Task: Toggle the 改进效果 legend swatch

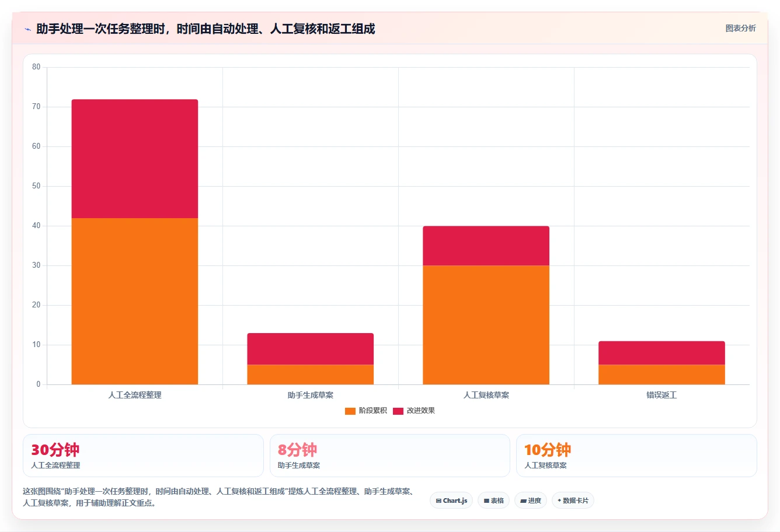Action: click(x=398, y=411)
